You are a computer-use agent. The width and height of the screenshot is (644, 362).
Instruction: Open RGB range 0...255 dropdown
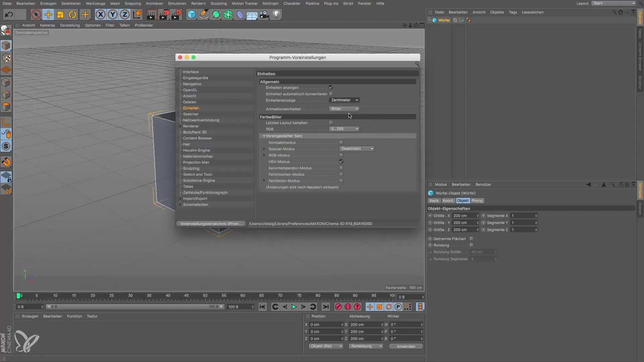pyautogui.click(x=344, y=129)
